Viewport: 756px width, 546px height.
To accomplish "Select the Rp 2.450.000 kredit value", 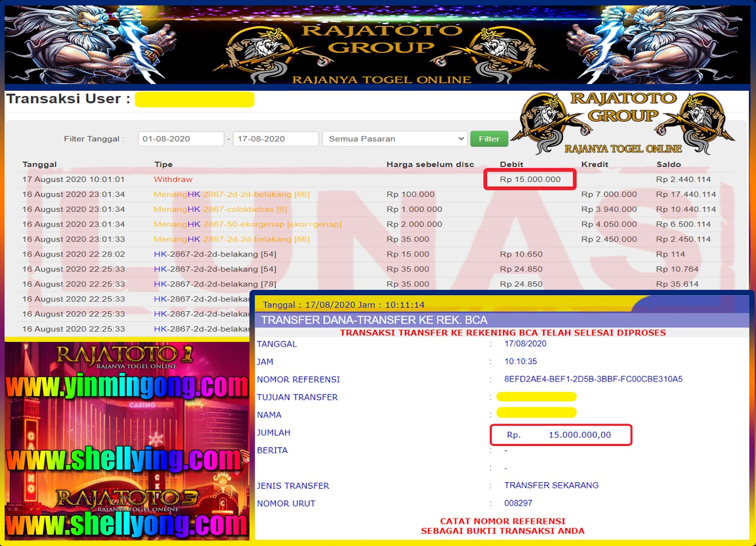I will (x=609, y=239).
